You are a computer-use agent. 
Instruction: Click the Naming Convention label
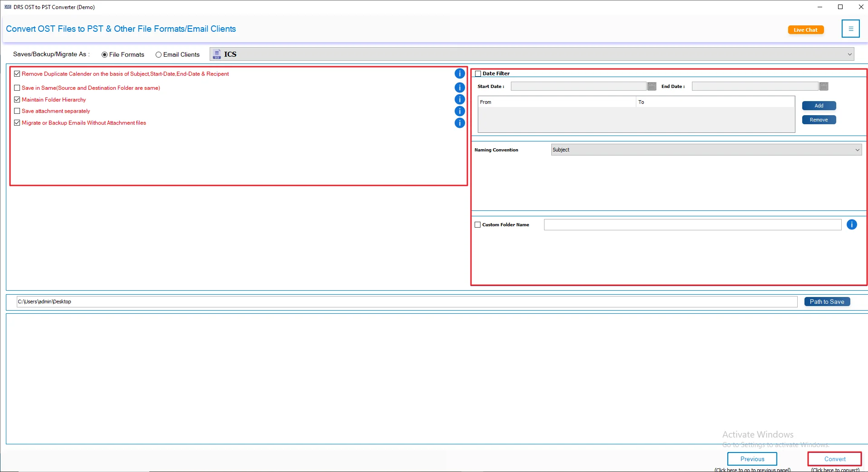tap(496, 150)
